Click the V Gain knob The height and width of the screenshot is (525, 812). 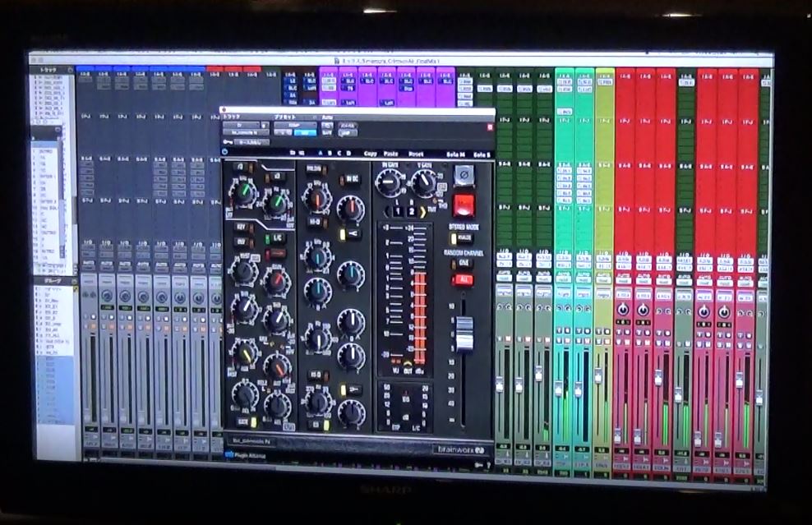click(x=423, y=182)
